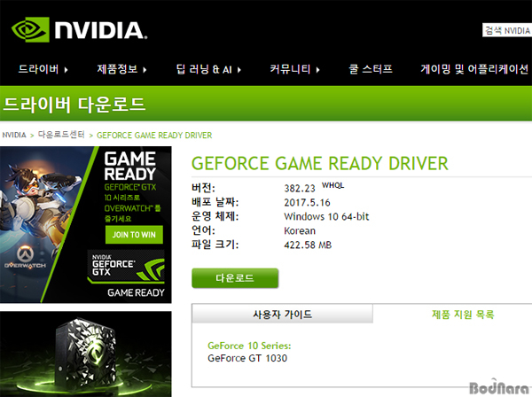Click the Korean language value

300,230
